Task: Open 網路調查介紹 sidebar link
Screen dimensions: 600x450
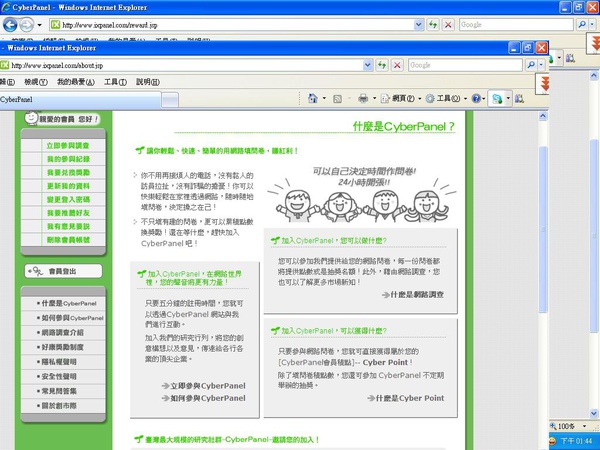Action: [x=60, y=332]
